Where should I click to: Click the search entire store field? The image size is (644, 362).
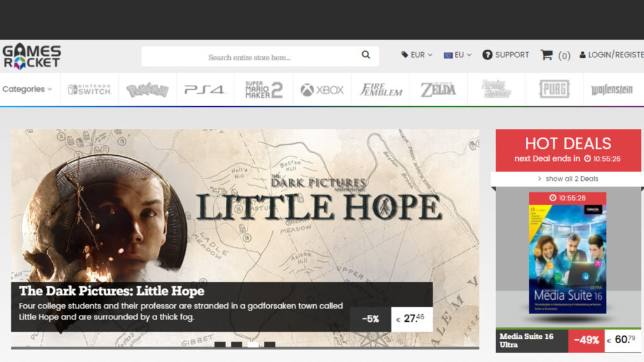(249, 57)
